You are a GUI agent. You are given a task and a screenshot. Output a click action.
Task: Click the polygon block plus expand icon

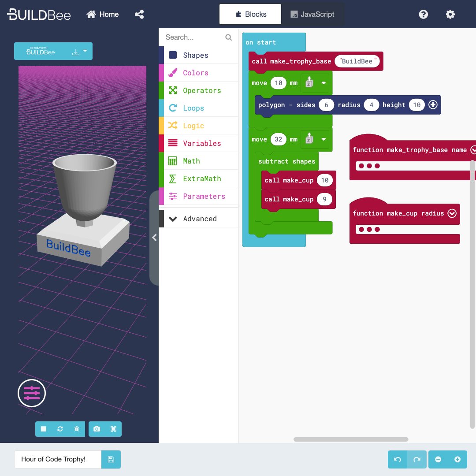(x=433, y=105)
